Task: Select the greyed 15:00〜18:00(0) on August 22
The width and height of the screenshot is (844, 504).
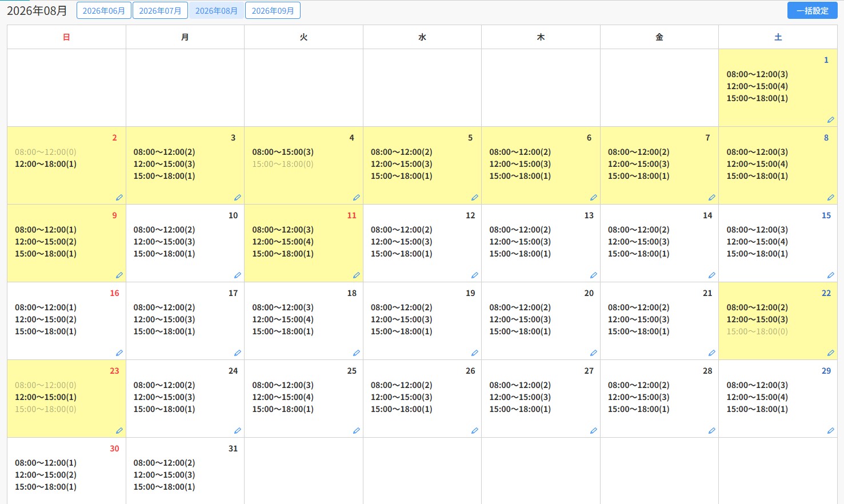Action: [757, 331]
